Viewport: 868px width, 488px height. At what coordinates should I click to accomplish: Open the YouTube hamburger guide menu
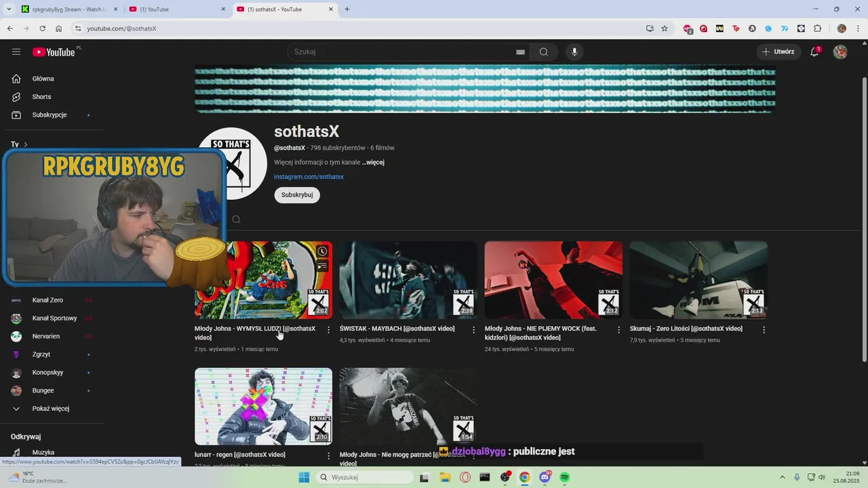tap(16, 52)
